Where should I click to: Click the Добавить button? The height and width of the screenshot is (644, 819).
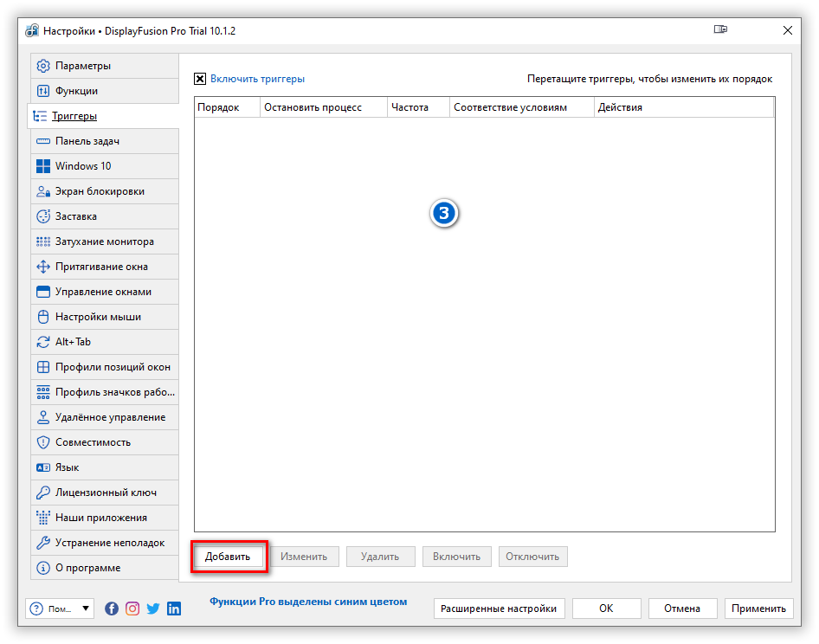tap(228, 557)
